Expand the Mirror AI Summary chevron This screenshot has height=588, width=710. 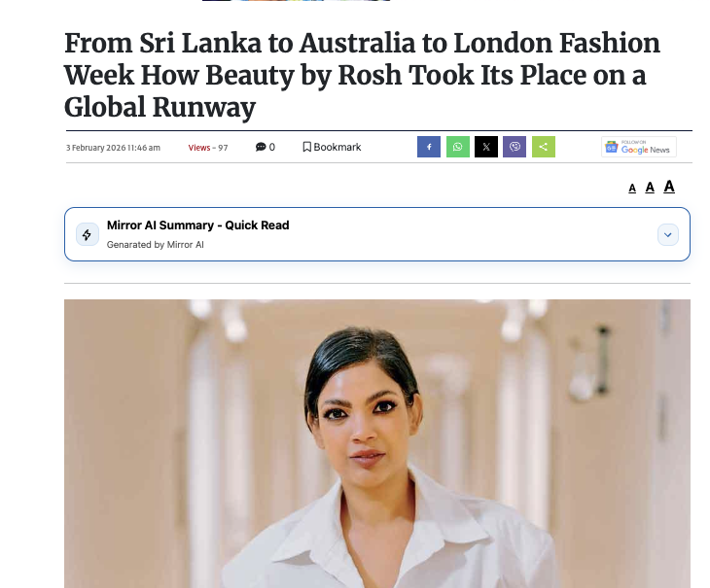668,235
